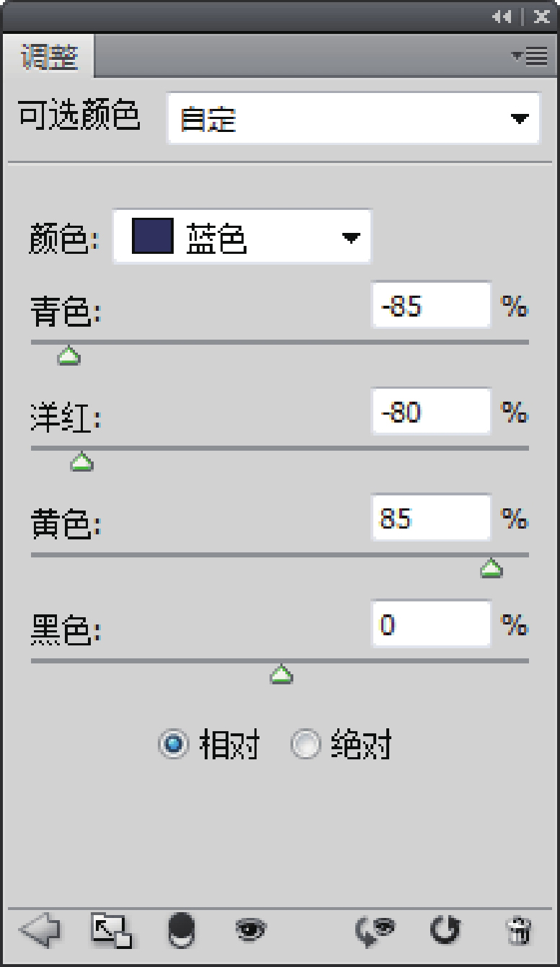Click the 青色 slider handle
This screenshot has width=560, height=967.
coord(68,356)
